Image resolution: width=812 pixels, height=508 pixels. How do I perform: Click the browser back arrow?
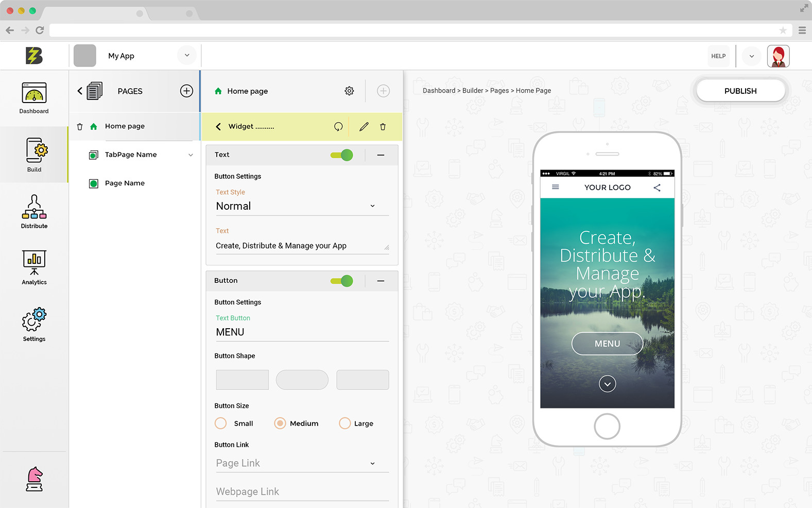click(10, 30)
